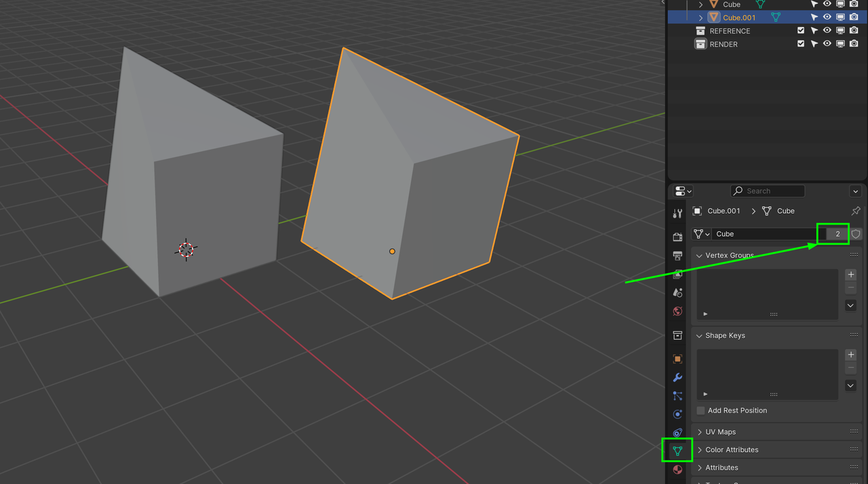Collapse the Shape Keys panel
Screen dimensions: 868x484
click(699, 336)
